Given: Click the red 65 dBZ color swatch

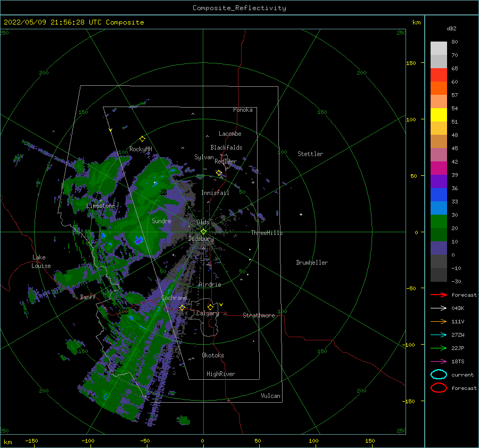Looking at the screenshot, I should 439,75.
